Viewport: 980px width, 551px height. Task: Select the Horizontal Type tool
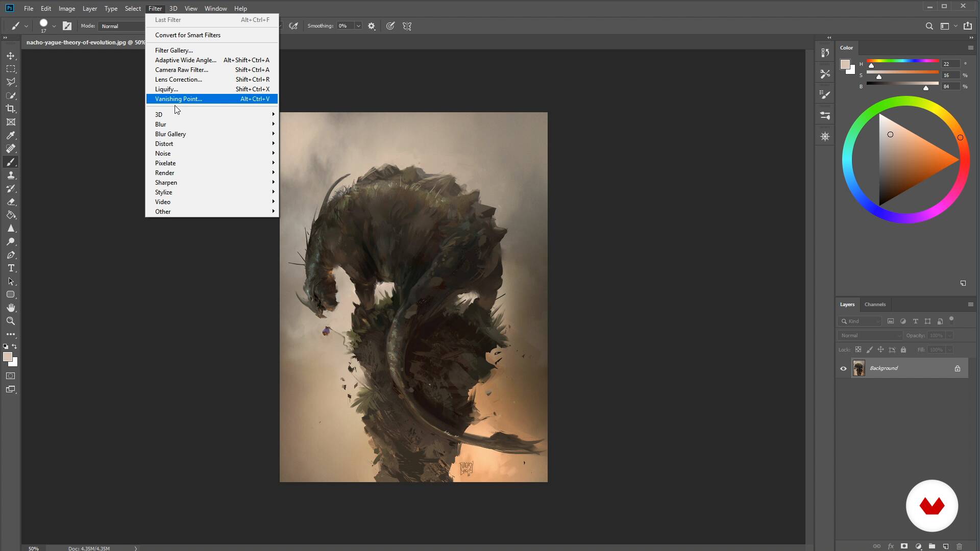point(11,268)
